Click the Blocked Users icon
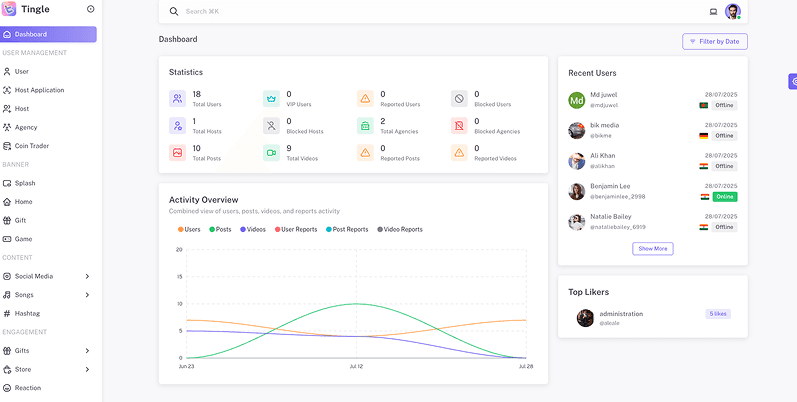797x402 pixels. point(459,99)
